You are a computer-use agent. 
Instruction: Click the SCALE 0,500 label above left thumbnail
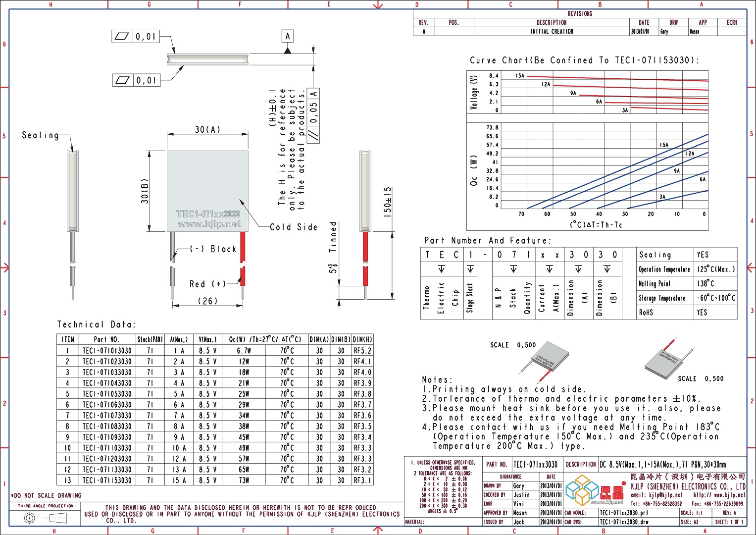click(513, 345)
